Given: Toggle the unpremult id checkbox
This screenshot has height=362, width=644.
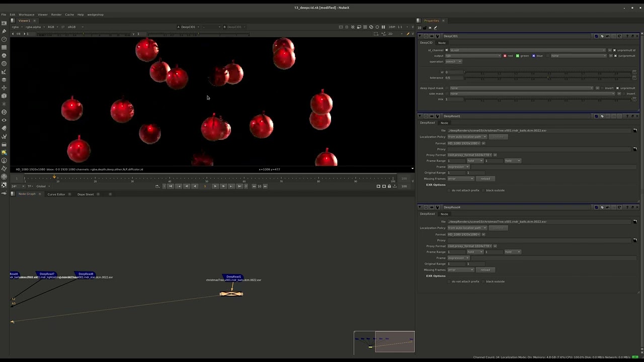Looking at the screenshot, I should point(614,50).
